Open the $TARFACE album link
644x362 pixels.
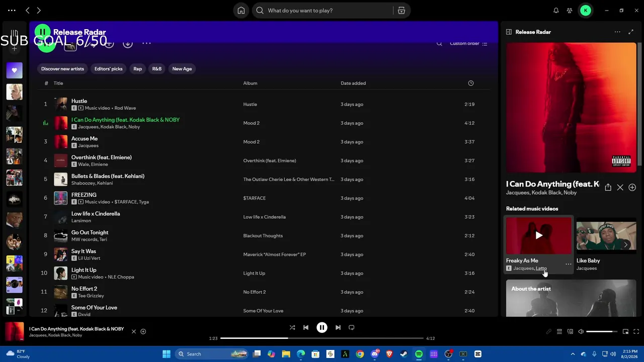(255, 198)
